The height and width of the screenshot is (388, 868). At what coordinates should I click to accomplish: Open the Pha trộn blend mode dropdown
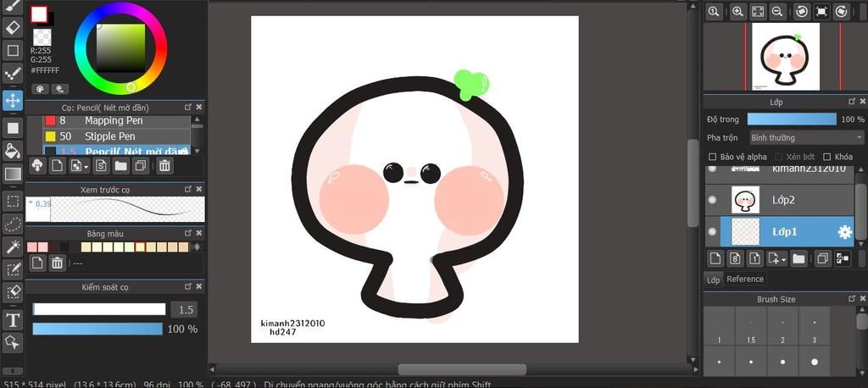click(807, 137)
